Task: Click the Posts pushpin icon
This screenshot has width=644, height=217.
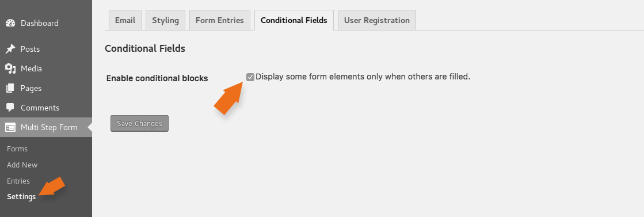Action: click(10, 49)
